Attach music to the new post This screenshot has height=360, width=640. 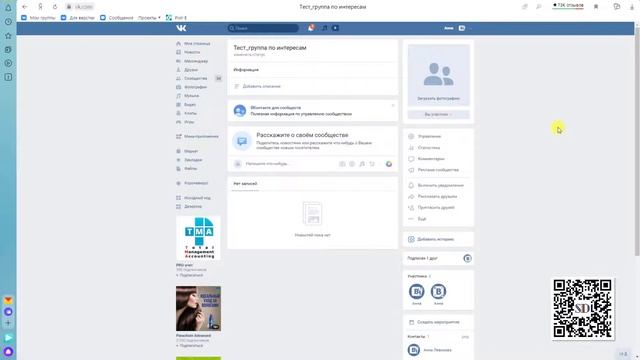362,164
